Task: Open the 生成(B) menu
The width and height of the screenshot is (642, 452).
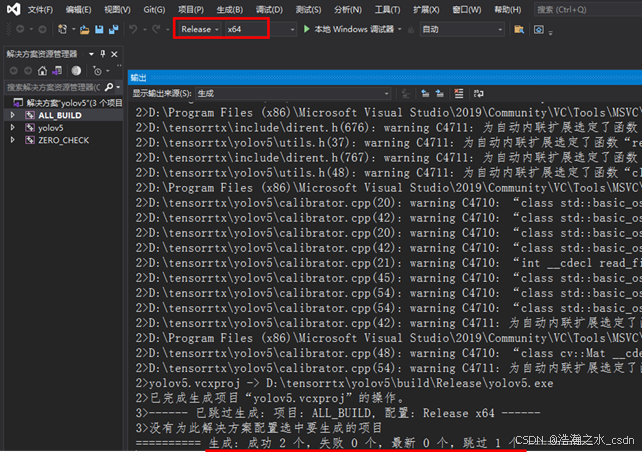Action: click(x=229, y=9)
